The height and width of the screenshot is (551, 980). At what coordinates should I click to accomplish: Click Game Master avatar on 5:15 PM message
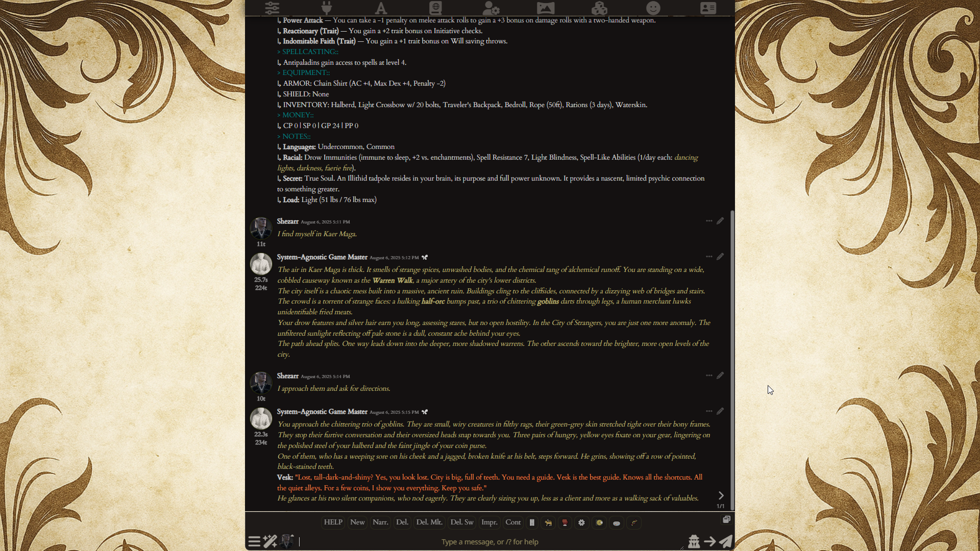coord(261,418)
